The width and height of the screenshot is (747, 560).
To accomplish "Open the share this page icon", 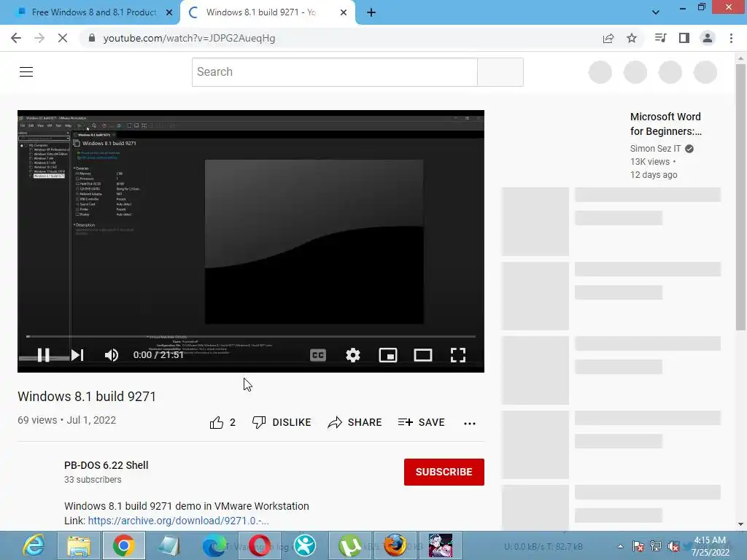I will (x=608, y=38).
